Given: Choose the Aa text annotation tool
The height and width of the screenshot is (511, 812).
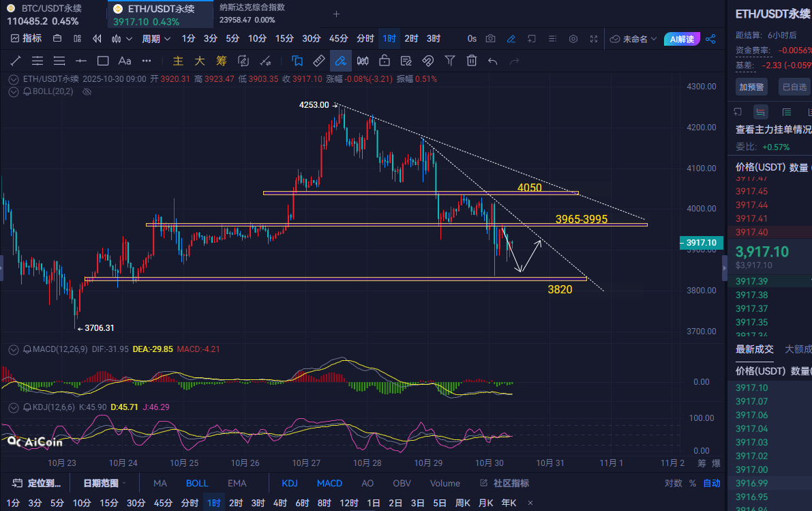Looking at the screenshot, I should coord(125,61).
